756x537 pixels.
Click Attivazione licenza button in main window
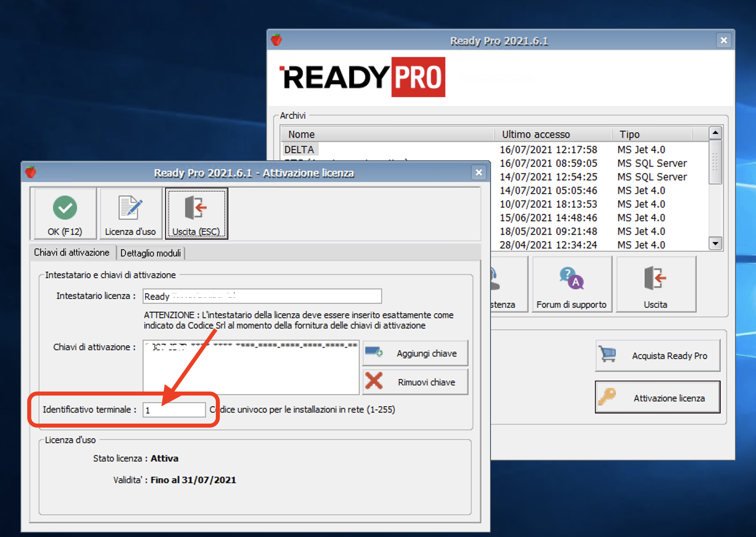[x=657, y=398]
